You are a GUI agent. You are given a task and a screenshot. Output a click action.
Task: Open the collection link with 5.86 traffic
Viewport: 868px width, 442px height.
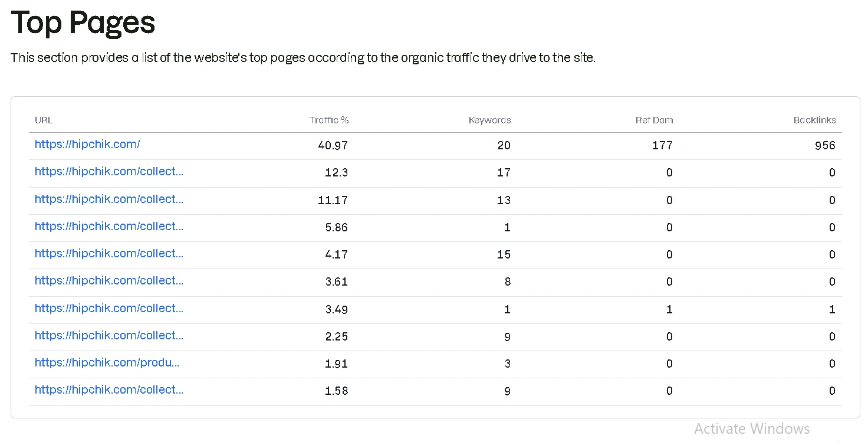108,227
